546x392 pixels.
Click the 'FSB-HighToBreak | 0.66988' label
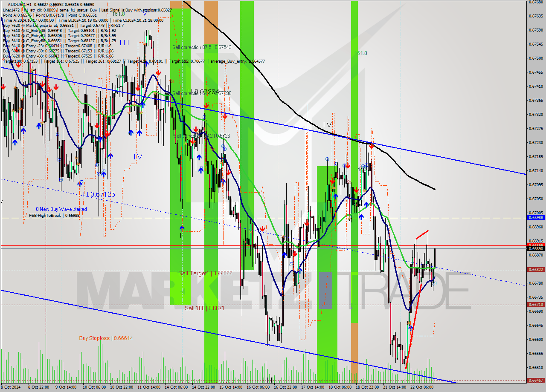[54, 216]
